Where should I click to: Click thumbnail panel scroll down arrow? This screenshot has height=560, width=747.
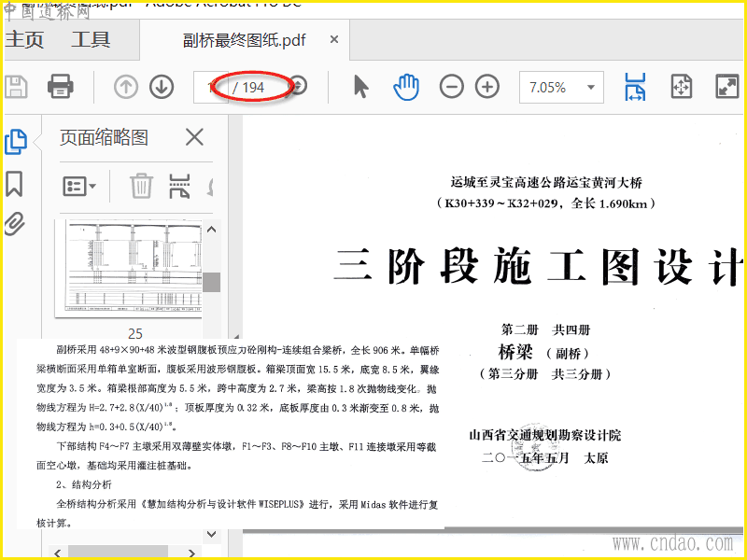[x=212, y=534]
